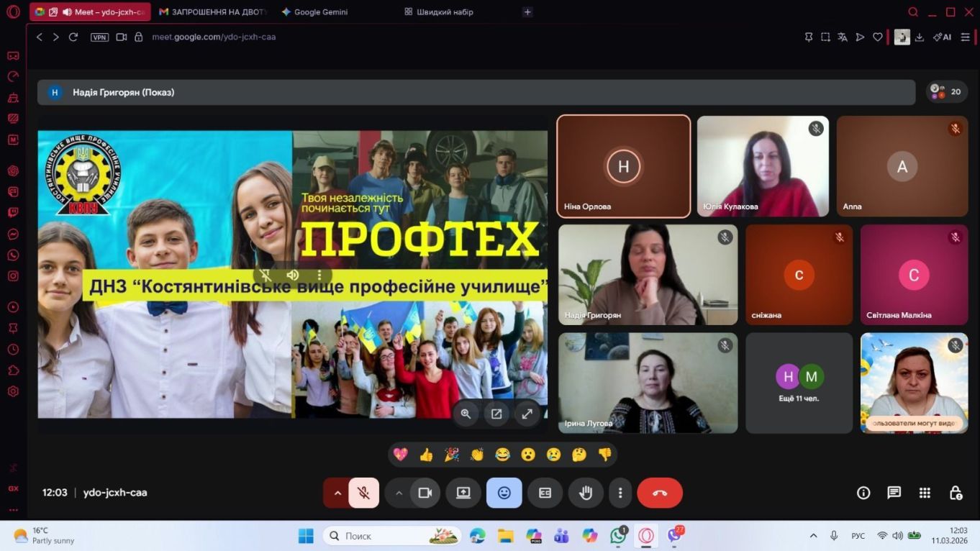The image size is (980, 551).
Task: Toggle the muted microphone button
Action: click(364, 493)
